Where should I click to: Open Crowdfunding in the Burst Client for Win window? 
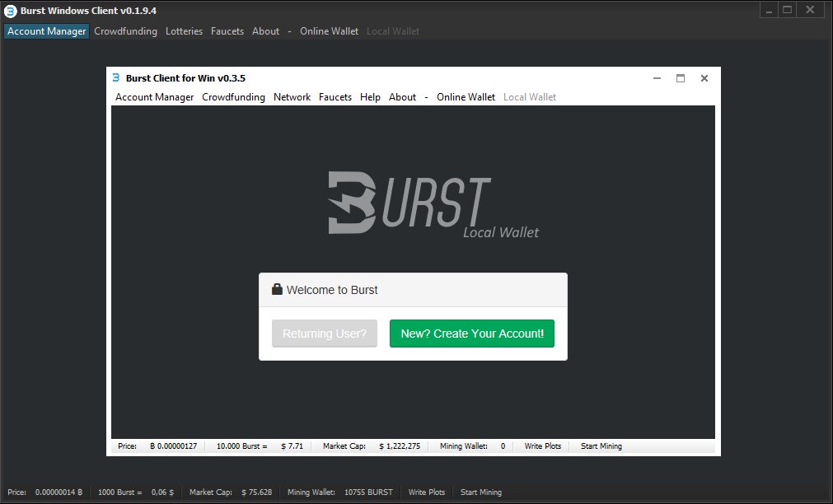tap(233, 97)
